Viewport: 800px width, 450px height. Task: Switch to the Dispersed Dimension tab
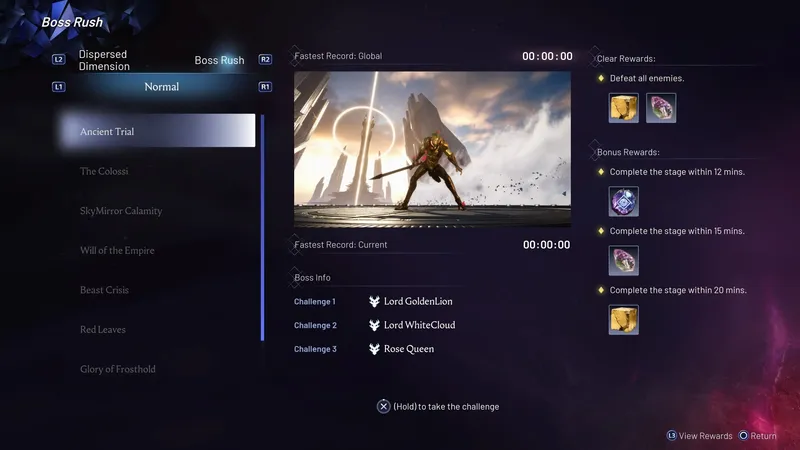coord(104,60)
